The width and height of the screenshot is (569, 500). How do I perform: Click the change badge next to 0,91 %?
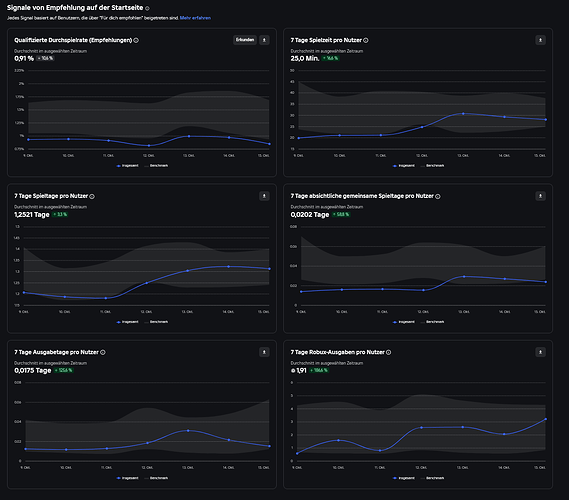(45, 58)
